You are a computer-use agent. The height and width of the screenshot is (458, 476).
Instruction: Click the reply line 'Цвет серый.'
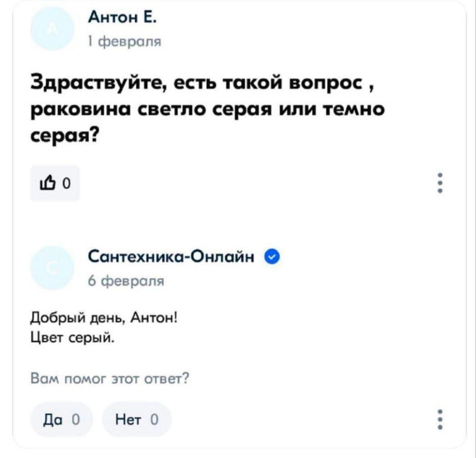72,338
